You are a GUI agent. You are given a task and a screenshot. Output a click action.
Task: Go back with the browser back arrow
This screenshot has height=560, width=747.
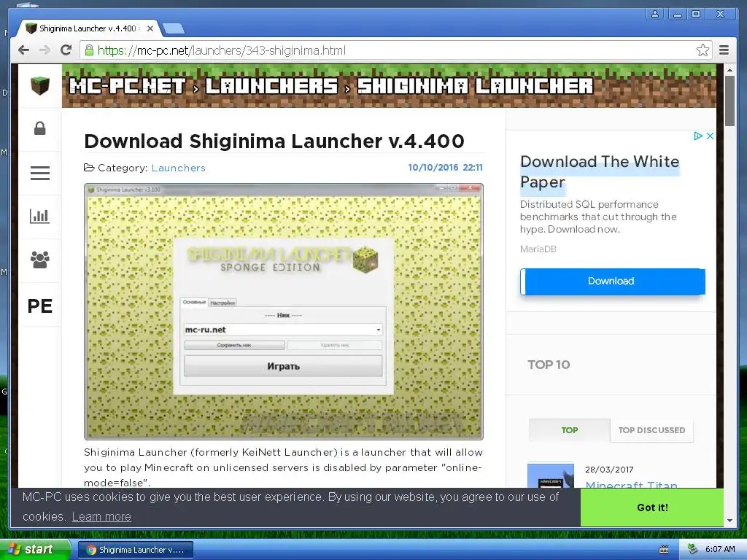point(23,50)
